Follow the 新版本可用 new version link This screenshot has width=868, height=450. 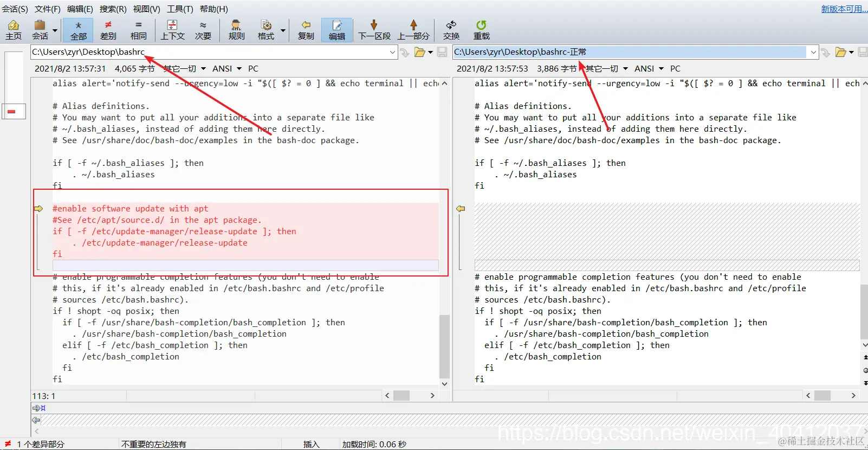[x=844, y=9]
